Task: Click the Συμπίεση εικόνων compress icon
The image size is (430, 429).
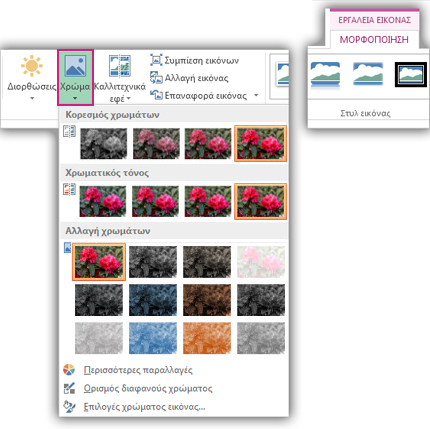Action: (156, 60)
